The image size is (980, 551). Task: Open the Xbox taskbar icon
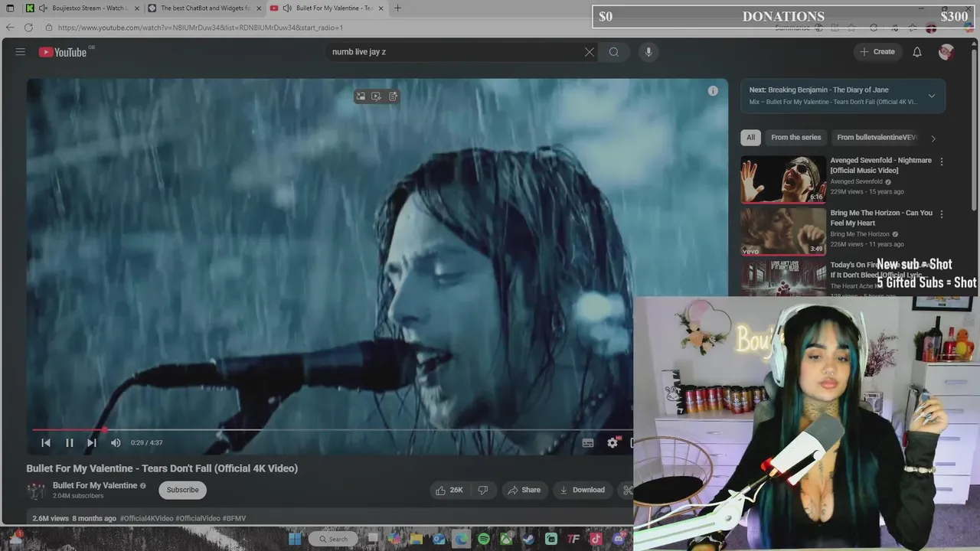506,539
